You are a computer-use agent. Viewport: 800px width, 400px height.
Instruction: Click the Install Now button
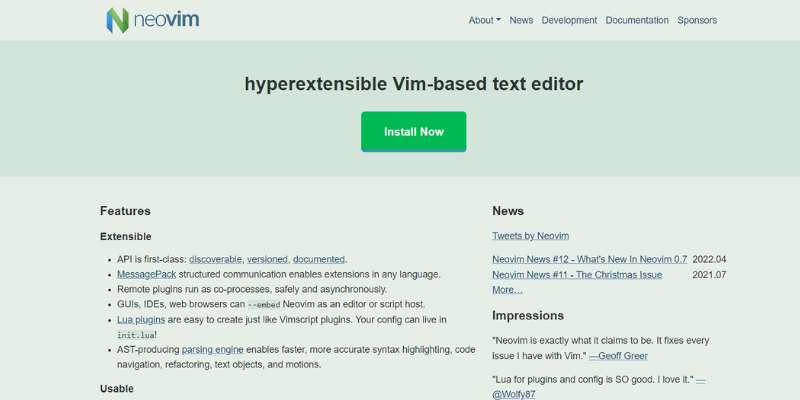[x=413, y=132]
